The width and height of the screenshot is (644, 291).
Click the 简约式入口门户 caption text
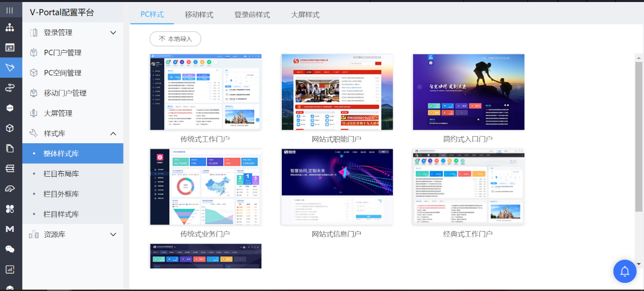(x=467, y=139)
